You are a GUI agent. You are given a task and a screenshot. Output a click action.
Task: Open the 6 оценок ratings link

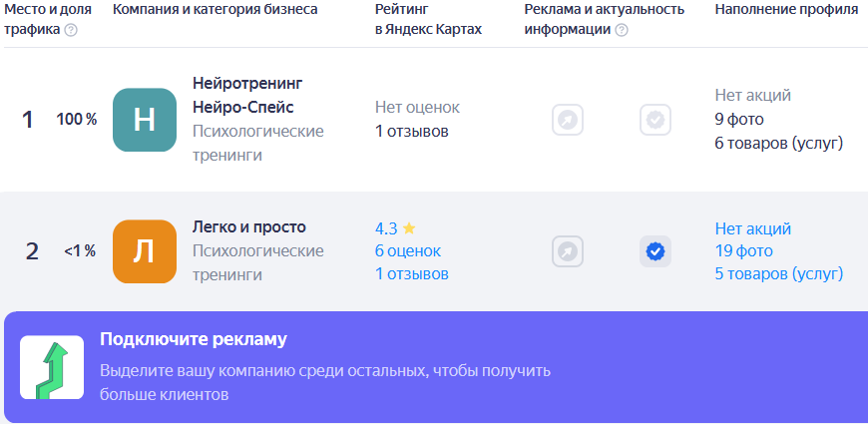[408, 250]
